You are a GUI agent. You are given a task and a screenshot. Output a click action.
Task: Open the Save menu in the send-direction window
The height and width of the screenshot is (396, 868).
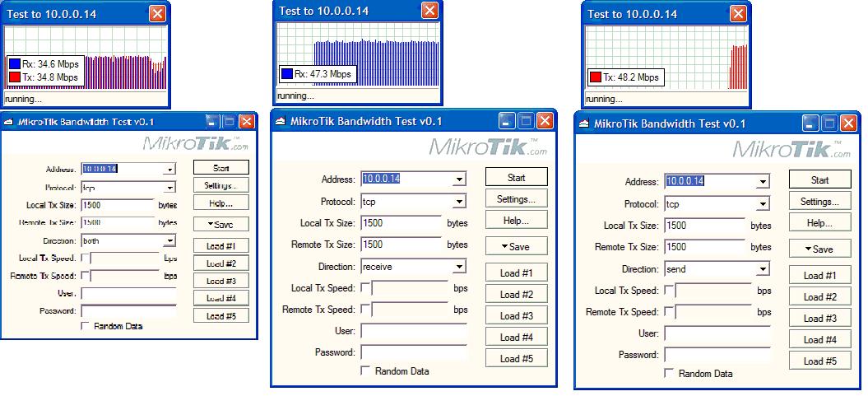click(819, 249)
